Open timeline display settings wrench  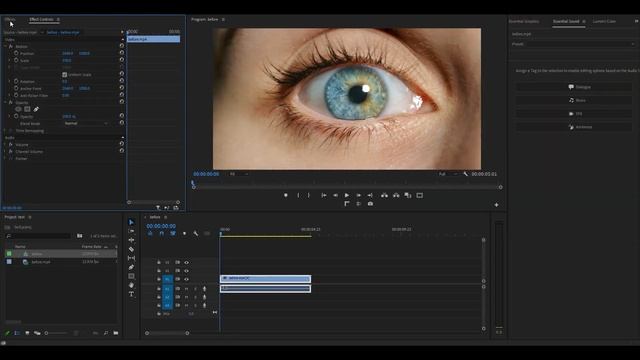pos(196,233)
